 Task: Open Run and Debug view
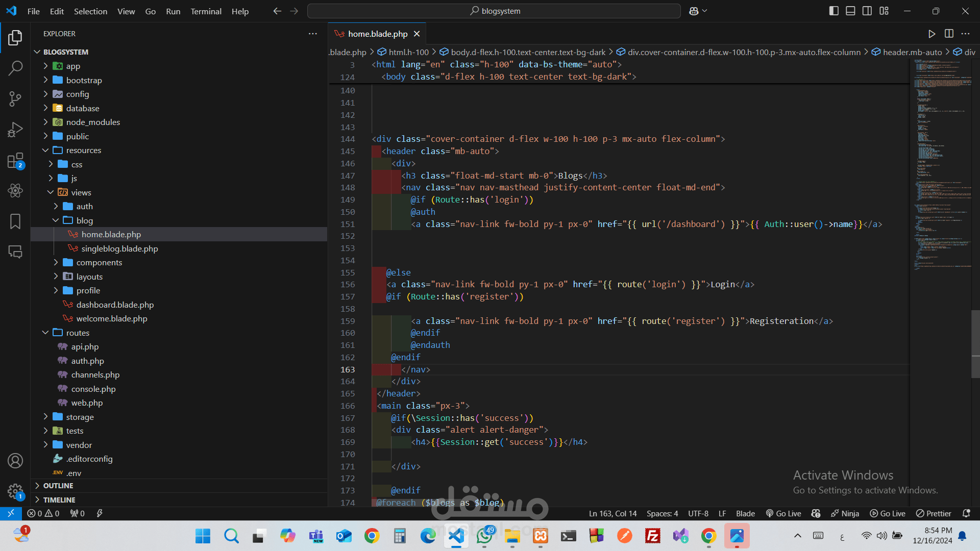pos(15,130)
